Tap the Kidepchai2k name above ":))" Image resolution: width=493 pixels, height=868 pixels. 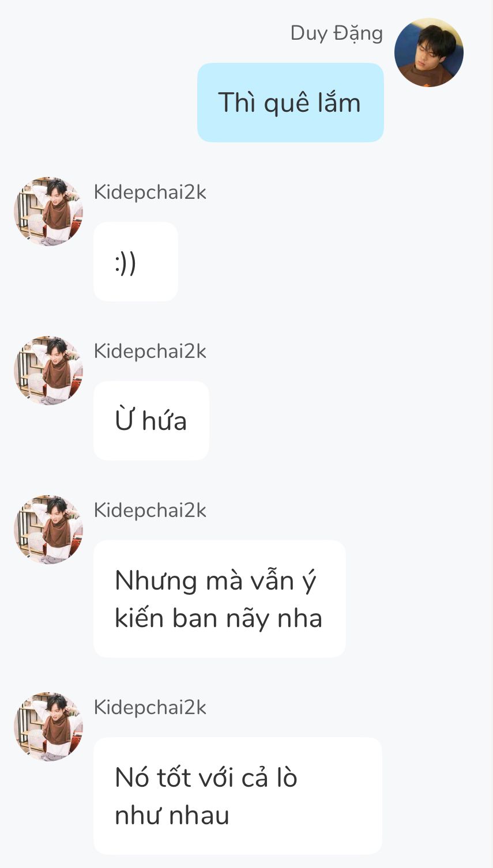(150, 193)
